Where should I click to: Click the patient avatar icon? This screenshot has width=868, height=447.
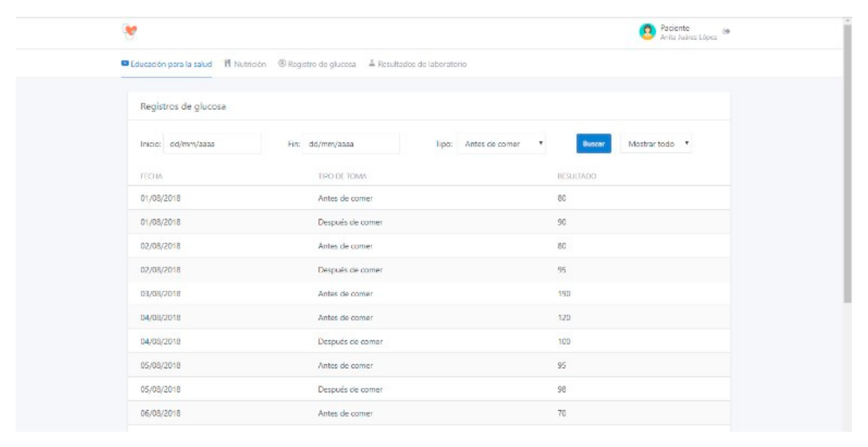(647, 32)
